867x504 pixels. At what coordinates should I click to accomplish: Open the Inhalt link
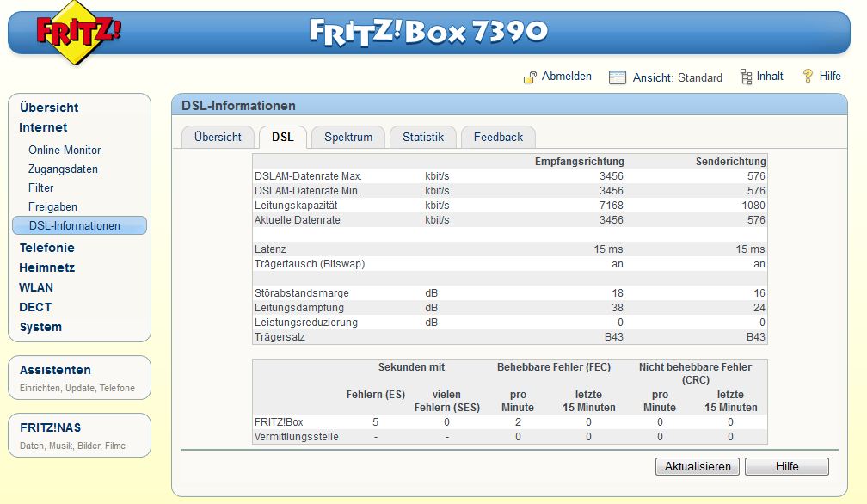(770, 77)
